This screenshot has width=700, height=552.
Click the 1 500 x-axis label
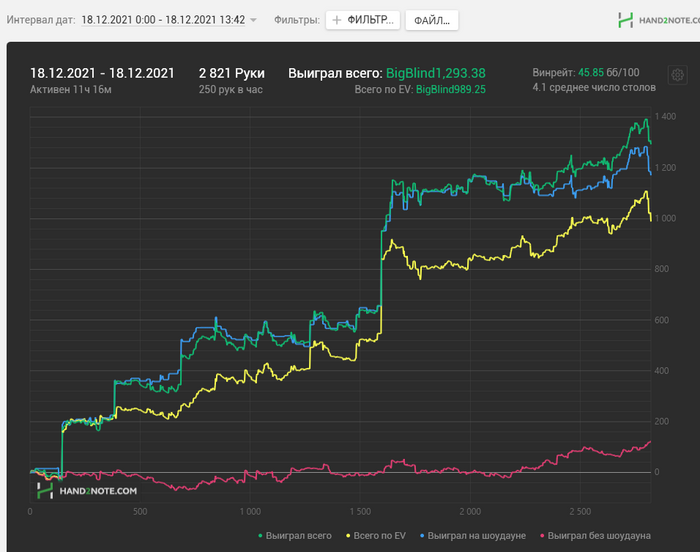[x=360, y=511]
